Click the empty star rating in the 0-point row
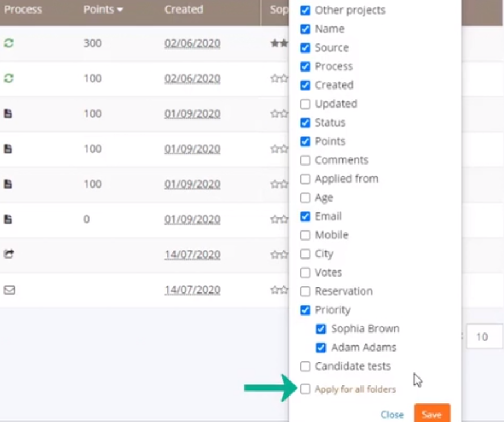Viewport: 504px width, 422px height. (279, 219)
